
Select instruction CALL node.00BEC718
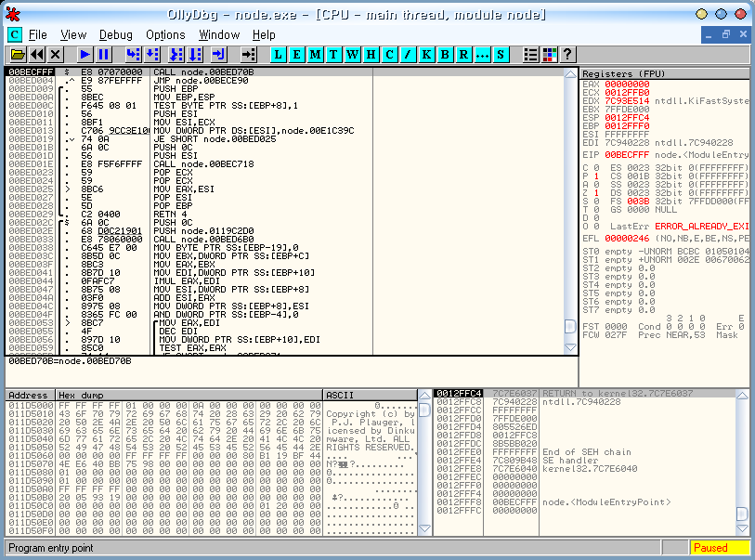[x=203, y=164]
